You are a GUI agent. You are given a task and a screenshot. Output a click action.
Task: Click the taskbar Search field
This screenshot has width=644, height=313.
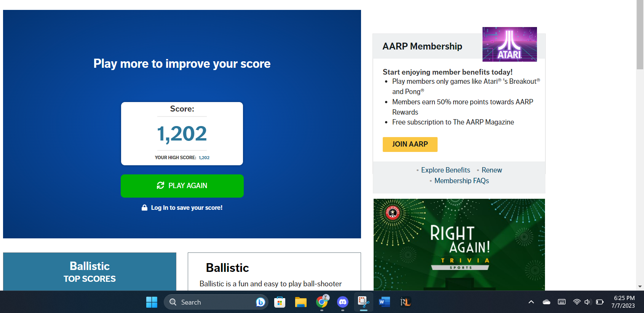coord(216,302)
